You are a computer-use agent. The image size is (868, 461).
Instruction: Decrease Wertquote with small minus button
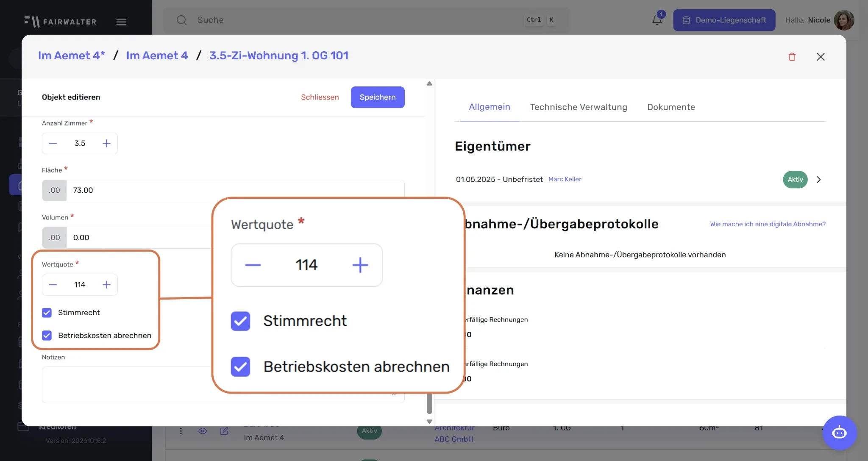pos(53,285)
